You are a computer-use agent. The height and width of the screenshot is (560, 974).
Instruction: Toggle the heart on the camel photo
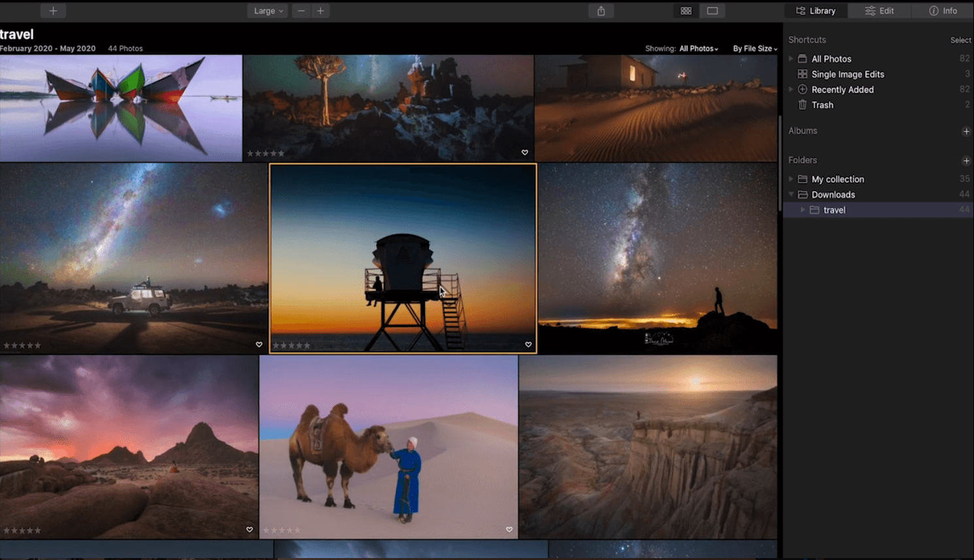[509, 529]
